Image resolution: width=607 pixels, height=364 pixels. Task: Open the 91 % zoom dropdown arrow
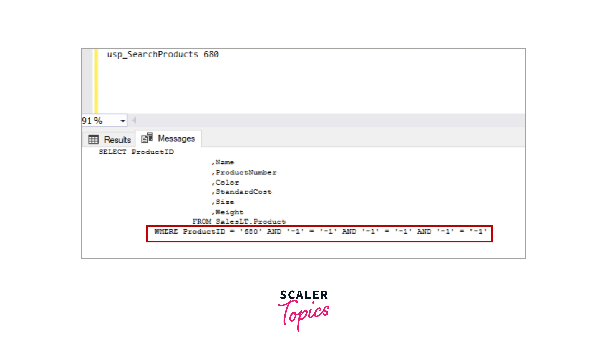pos(123,121)
